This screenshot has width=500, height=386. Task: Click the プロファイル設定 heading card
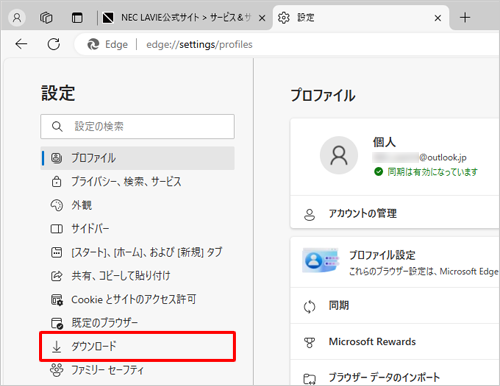395,262
